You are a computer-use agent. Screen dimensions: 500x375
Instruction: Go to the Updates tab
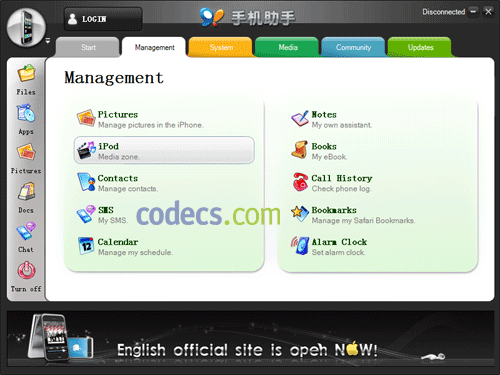pos(420,47)
